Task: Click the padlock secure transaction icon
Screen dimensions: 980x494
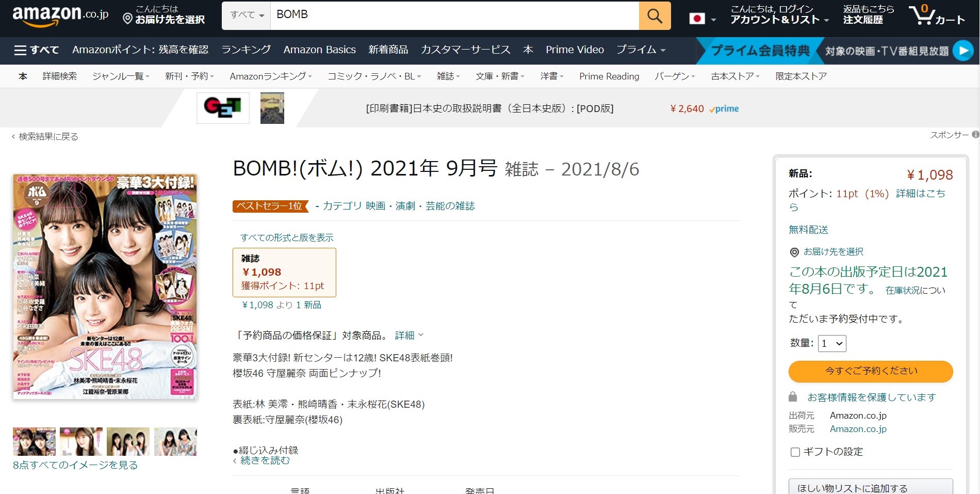Action: pos(793,397)
